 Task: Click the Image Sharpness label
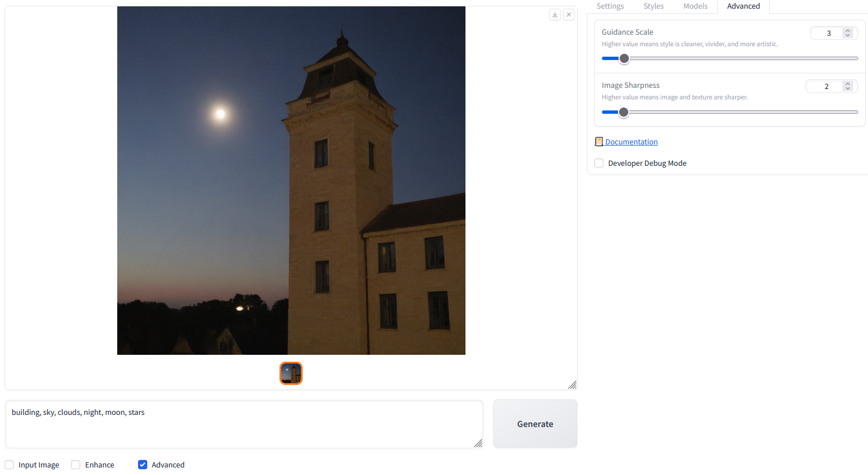pos(630,85)
